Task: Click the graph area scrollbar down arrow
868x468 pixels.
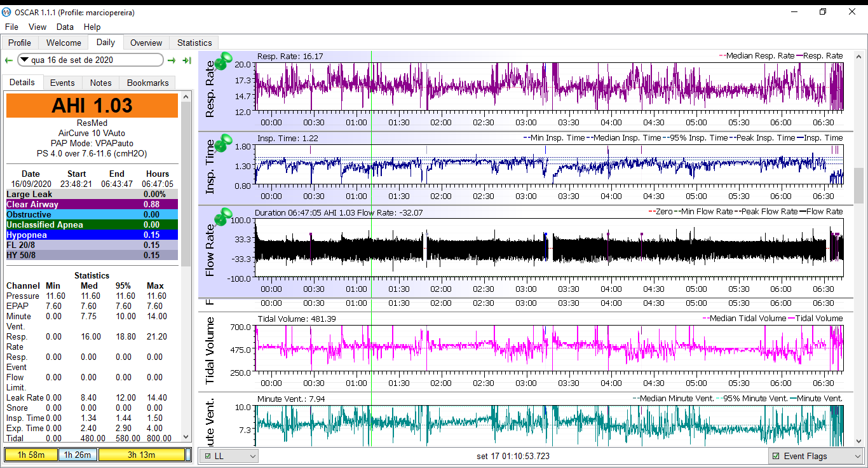Action: click(x=858, y=440)
